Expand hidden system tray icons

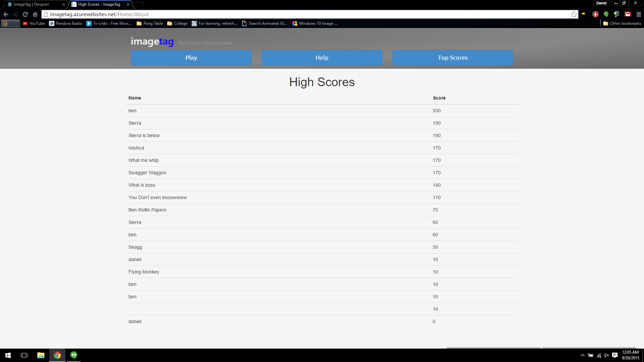(583, 355)
